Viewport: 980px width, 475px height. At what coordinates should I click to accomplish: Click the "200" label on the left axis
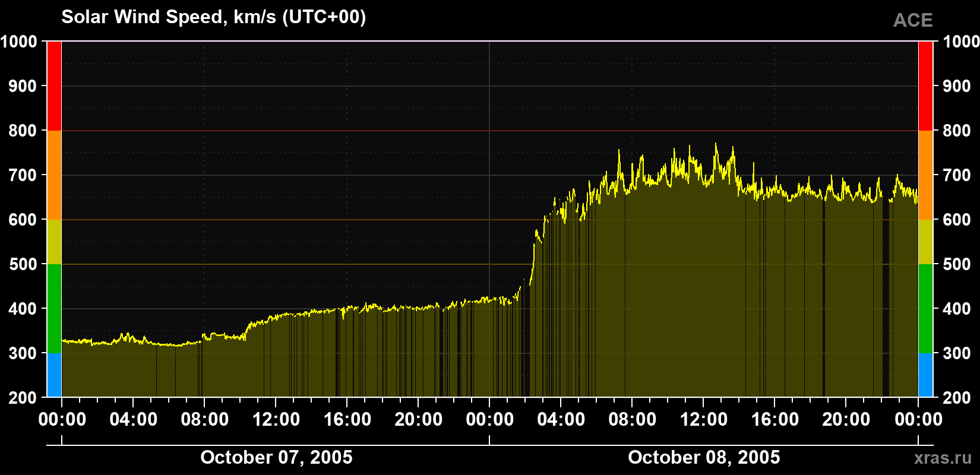pos(23,398)
